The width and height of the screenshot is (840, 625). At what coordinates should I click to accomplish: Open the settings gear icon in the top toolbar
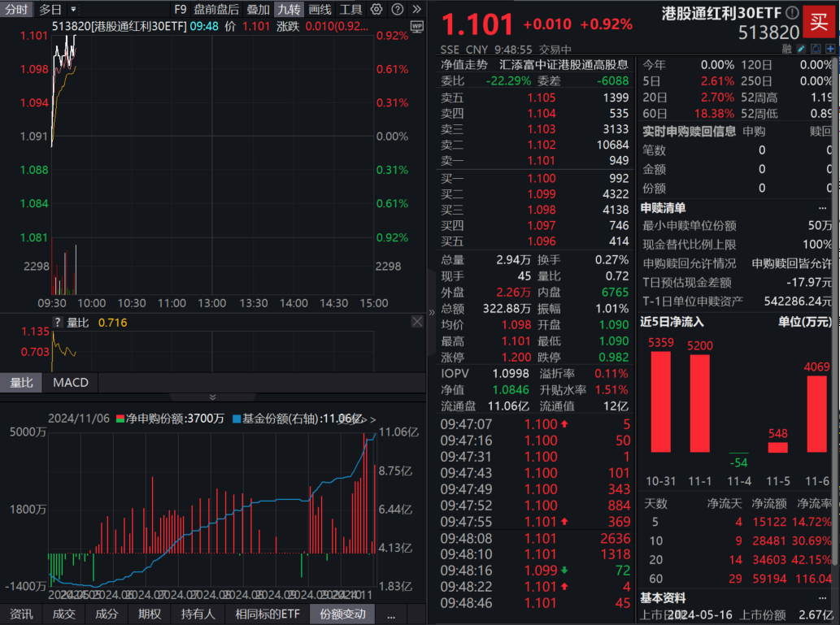point(376,9)
